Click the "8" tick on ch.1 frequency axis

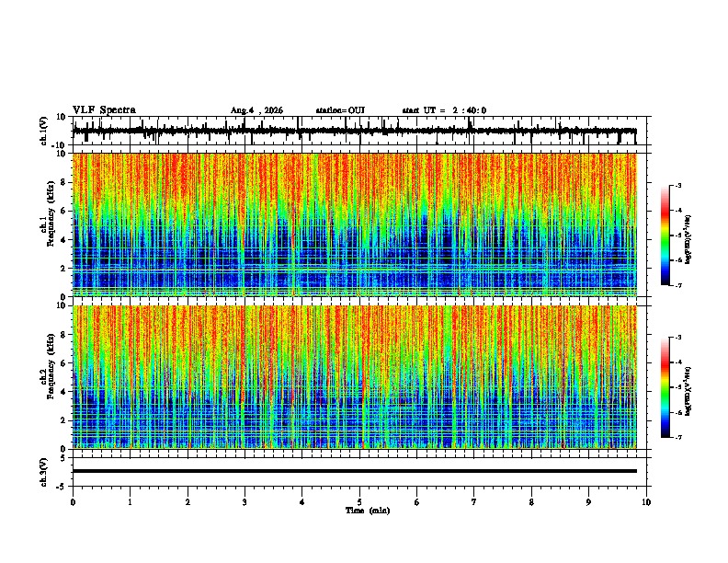[x=63, y=182]
